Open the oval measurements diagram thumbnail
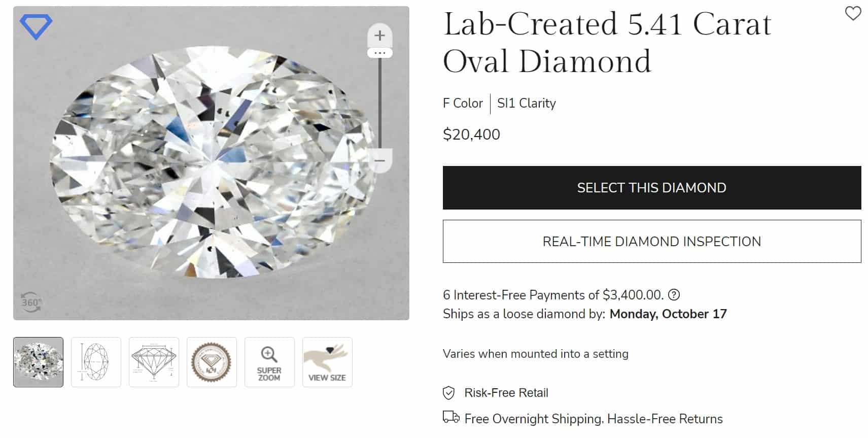The height and width of the screenshot is (438, 868). 96,361
